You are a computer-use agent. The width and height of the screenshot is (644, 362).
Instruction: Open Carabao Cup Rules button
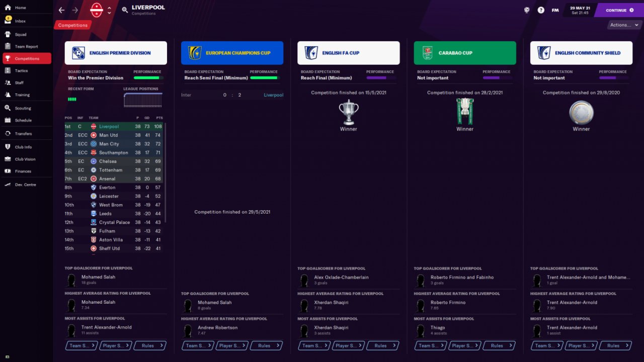[x=499, y=346]
